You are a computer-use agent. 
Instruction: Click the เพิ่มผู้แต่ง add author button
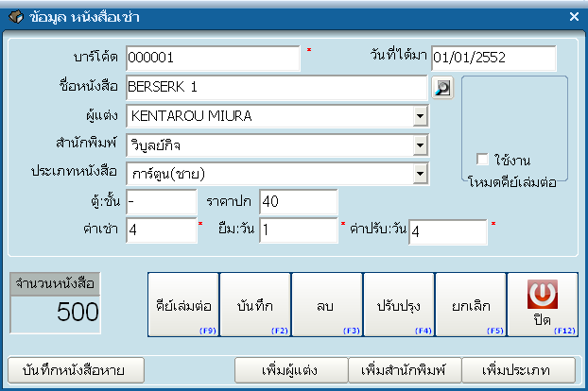point(291,370)
